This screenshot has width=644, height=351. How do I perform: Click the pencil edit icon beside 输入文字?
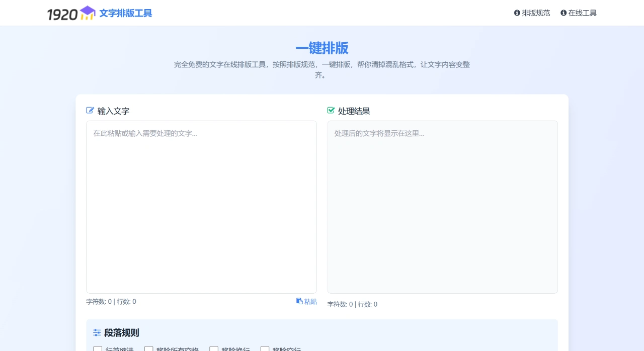tap(90, 110)
